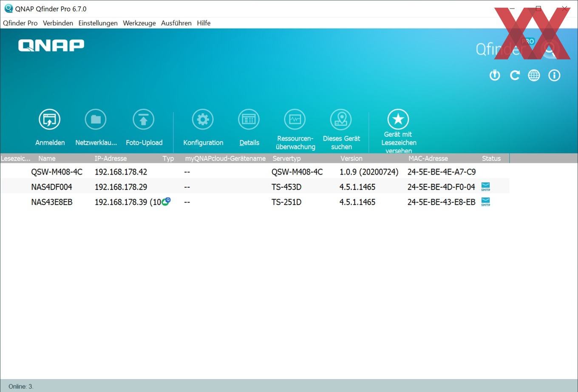Sort by Servertyp column header
The image size is (578, 392).
286,158
